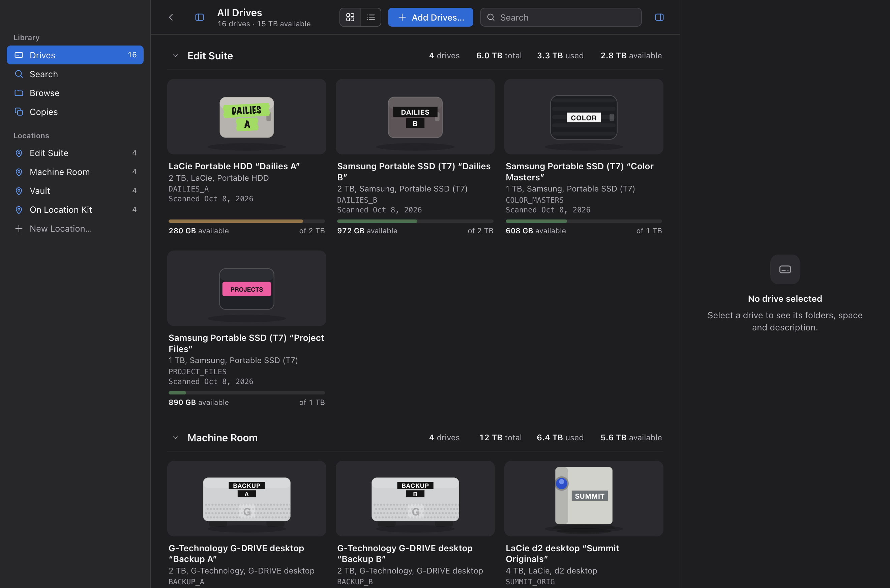Select Drives in the Library sidebar
Screen dimensions: 890x588
click(75, 55)
